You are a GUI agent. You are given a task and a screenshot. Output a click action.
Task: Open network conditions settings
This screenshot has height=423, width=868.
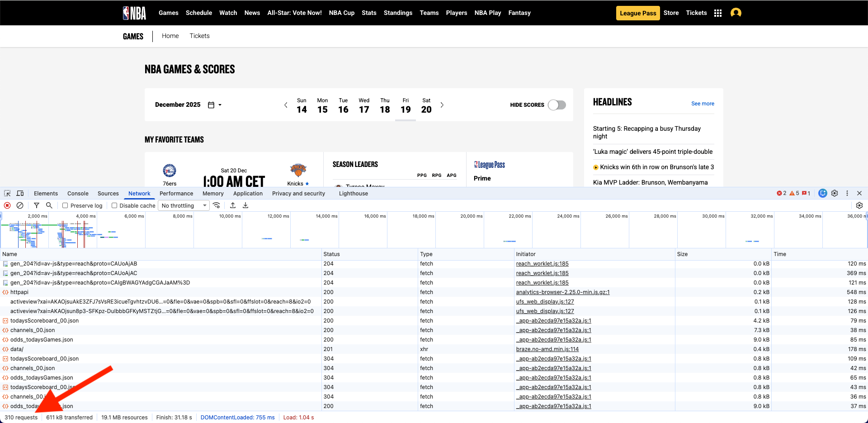tap(217, 205)
